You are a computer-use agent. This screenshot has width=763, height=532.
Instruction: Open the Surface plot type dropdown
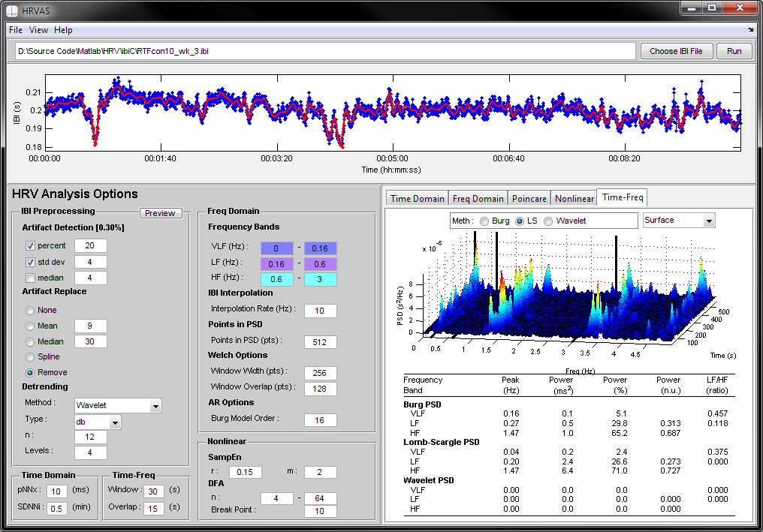point(708,221)
